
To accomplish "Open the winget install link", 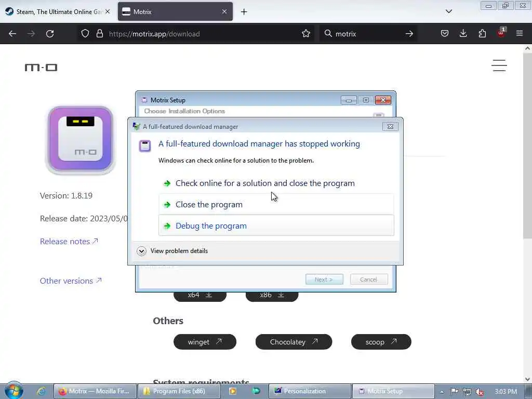I will [205, 342].
